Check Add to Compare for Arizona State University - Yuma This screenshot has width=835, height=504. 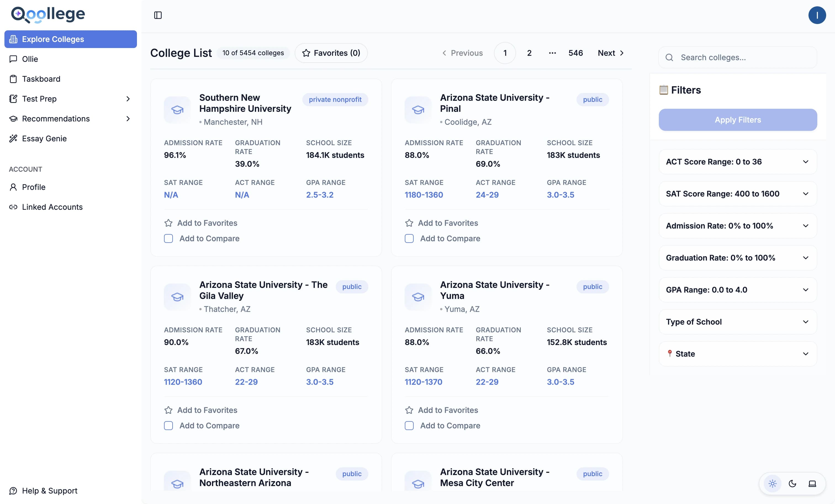(409, 426)
